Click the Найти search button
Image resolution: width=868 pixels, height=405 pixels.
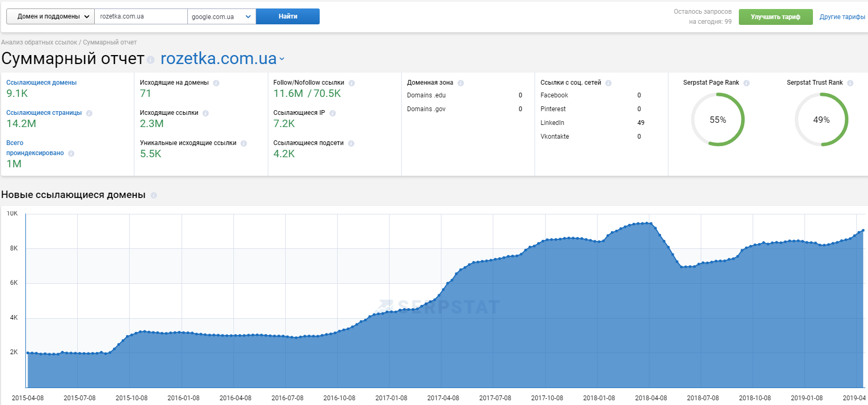click(288, 16)
